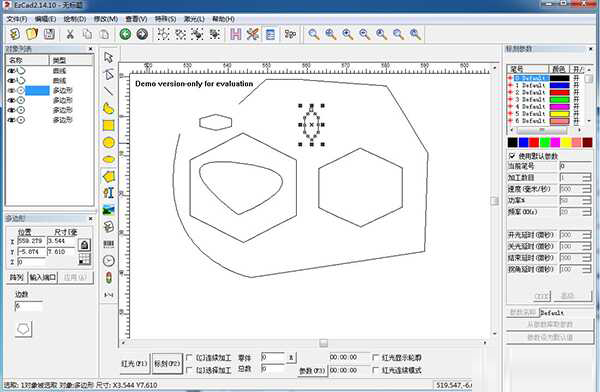Click the Open file folder icon
The image size is (600, 392).
(x=32, y=34)
